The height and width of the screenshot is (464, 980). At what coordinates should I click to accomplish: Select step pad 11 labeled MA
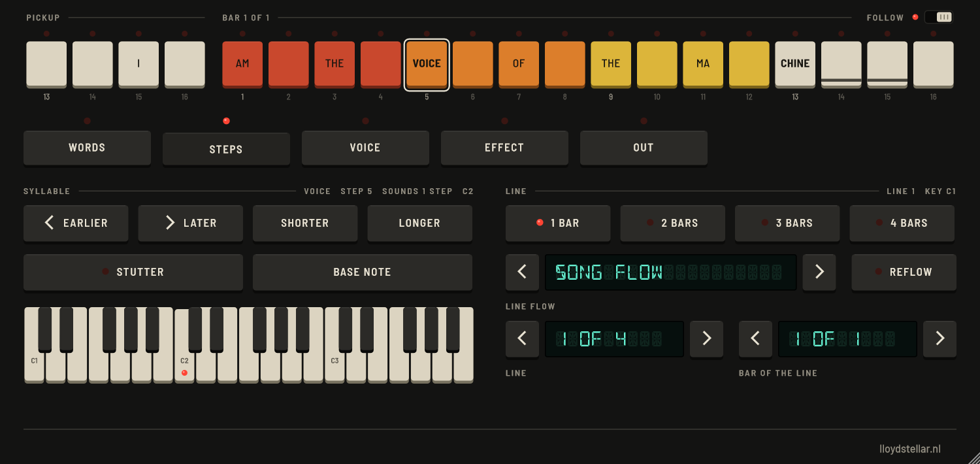pyautogui.click(x=703, y=63)
